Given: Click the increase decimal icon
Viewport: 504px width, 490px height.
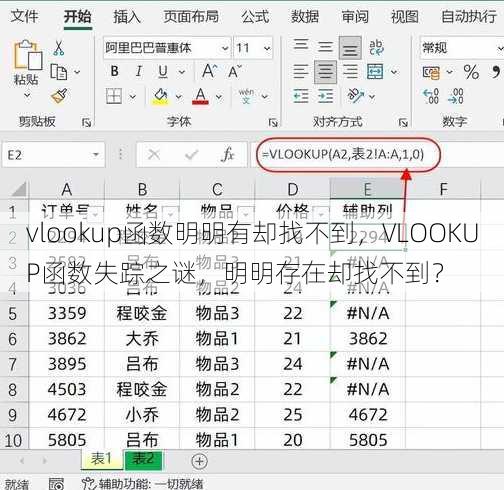Looking at the screenshot, I should [431, 96].
